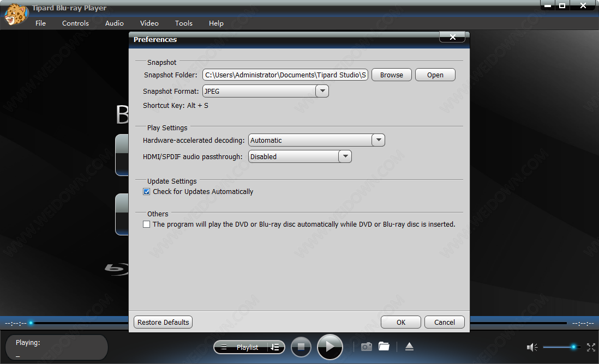This screenshot has width=599, height=364.
Task: Expand the Snapshot Format dropdown
Action: 322,92
